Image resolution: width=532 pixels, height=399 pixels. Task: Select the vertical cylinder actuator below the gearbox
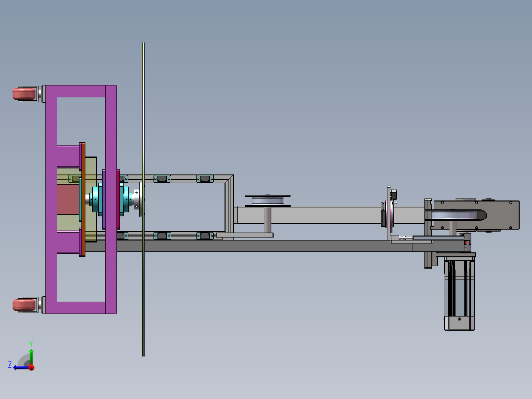coord(459,294)
